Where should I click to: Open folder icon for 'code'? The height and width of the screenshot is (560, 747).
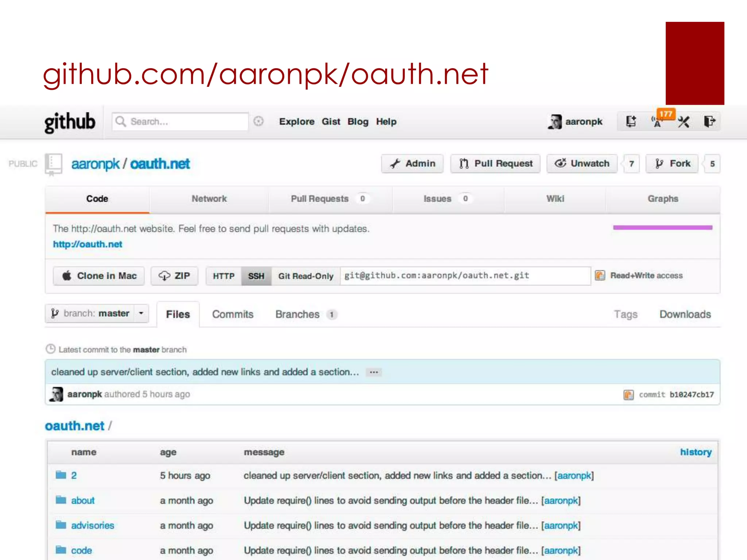(x=61, y=550)
